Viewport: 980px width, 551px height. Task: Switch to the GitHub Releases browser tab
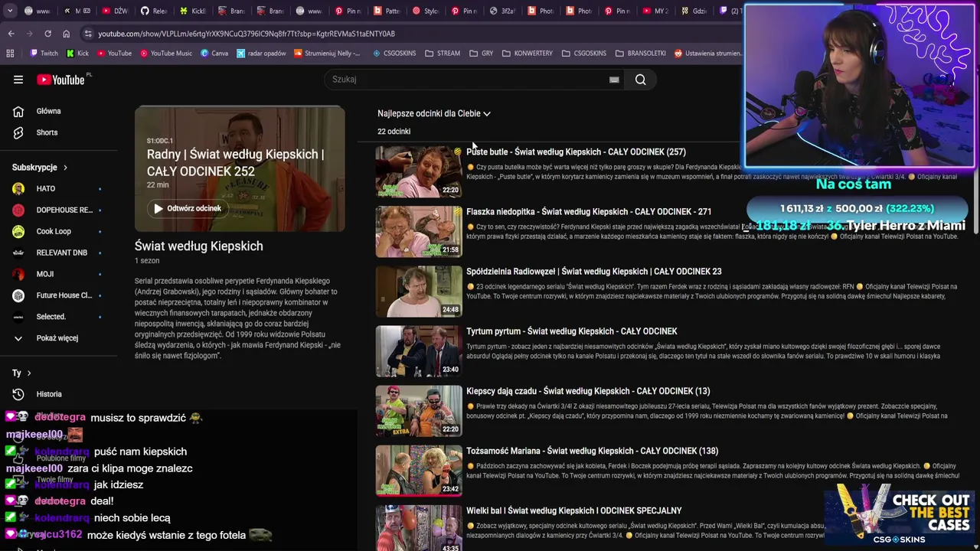click(x=153, y=11)
